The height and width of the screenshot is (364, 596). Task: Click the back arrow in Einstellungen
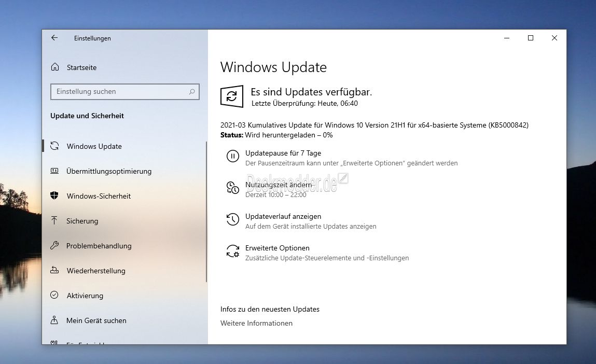(x=54, y=38)
